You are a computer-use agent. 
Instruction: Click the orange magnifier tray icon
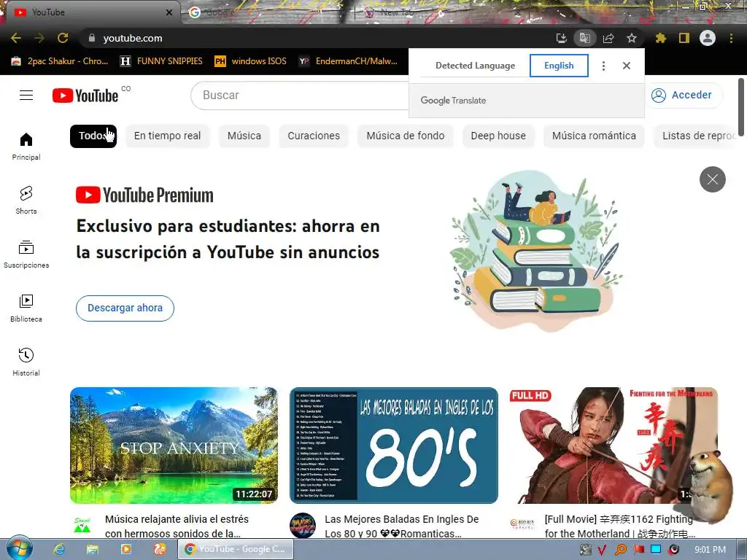[621, 550]
